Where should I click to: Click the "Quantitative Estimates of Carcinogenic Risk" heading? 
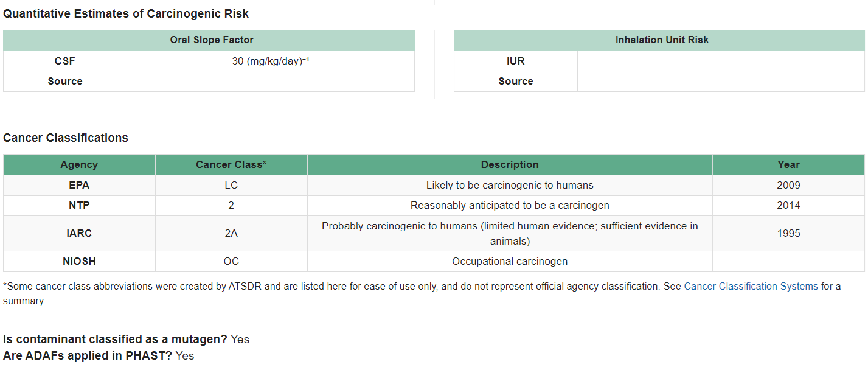pyautogui.click(x=126, y=13)
